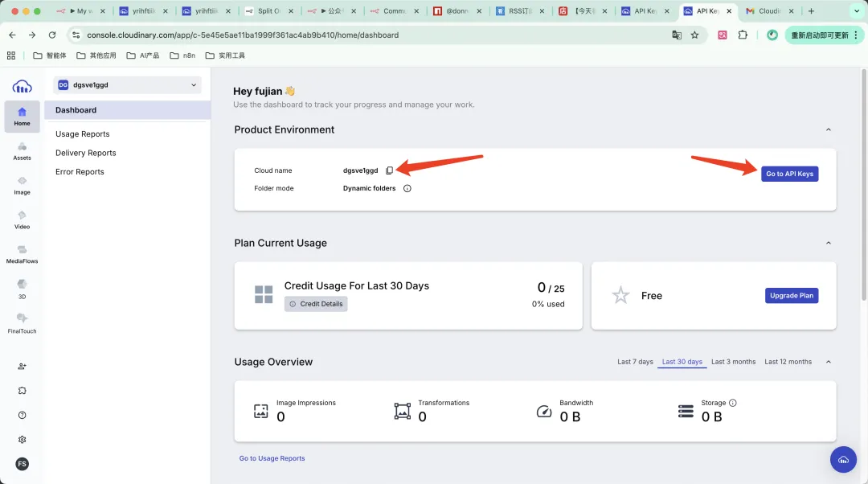Click the help question mark icon

(x=22, y=415)
